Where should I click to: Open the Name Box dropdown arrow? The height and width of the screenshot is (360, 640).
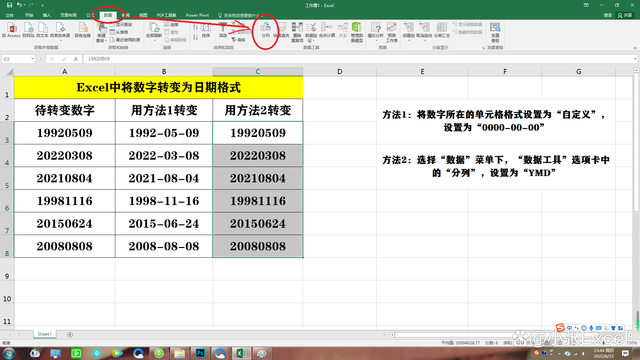tap(32, 59)
